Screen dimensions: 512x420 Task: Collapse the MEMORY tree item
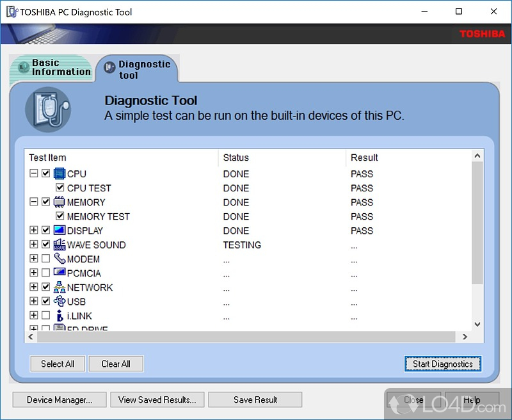pyautogui.click(x=34, y=202)
